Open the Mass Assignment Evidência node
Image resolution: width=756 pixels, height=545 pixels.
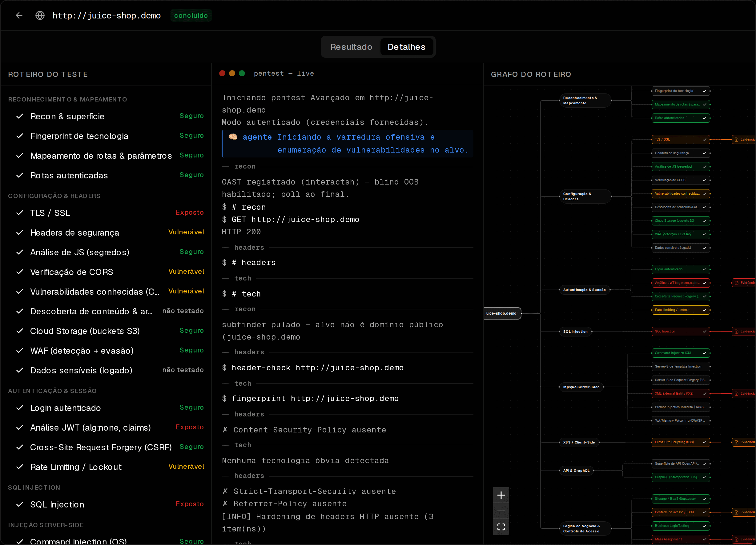pos(744,539)
